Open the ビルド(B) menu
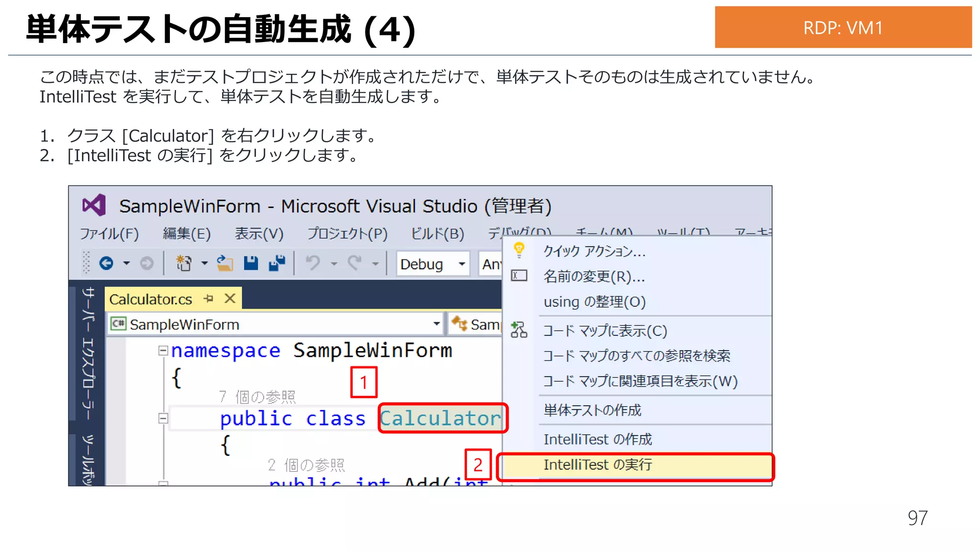The image size is (980, 551). click(x=437, y=233)
